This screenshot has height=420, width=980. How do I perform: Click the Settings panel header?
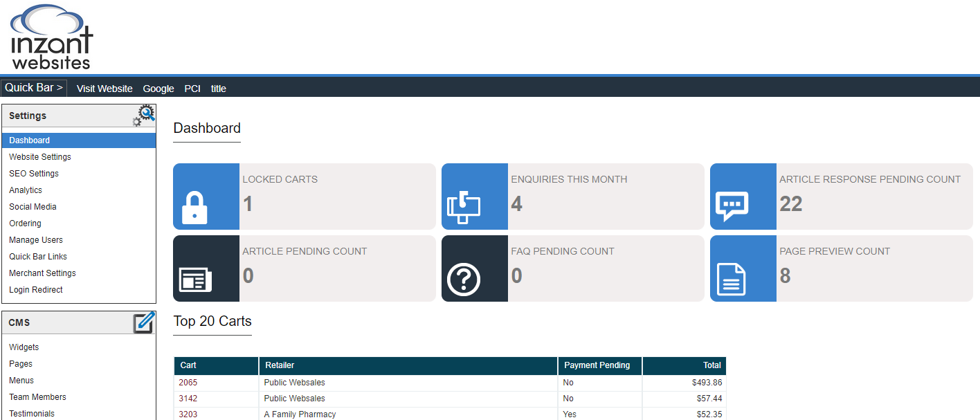(x=79, y=116)
